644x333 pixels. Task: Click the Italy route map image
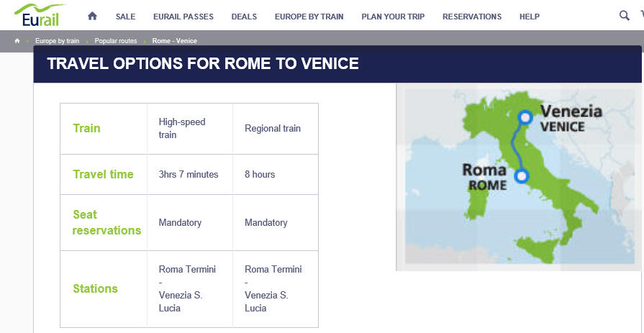point(520,177)
